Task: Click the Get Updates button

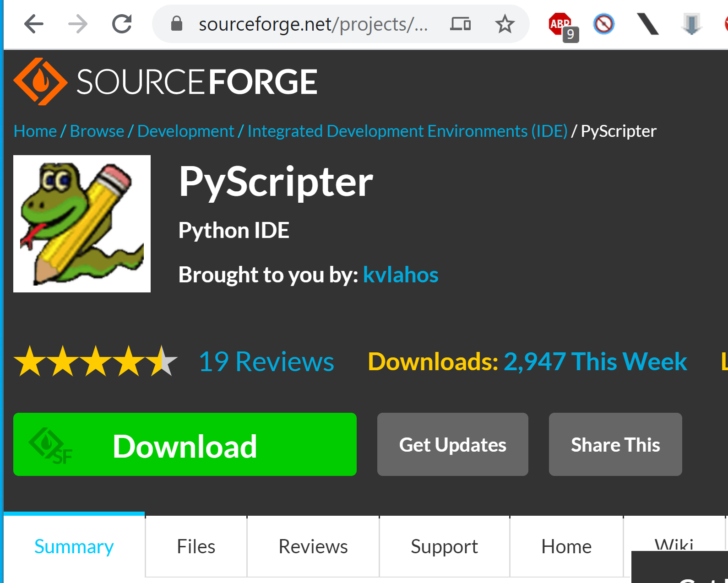Action: [x=453, y=444]
